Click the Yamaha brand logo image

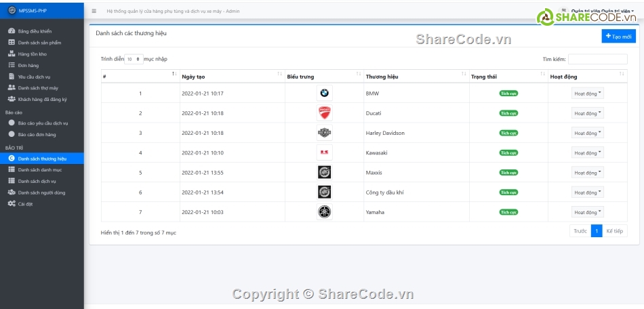(324, 212)
